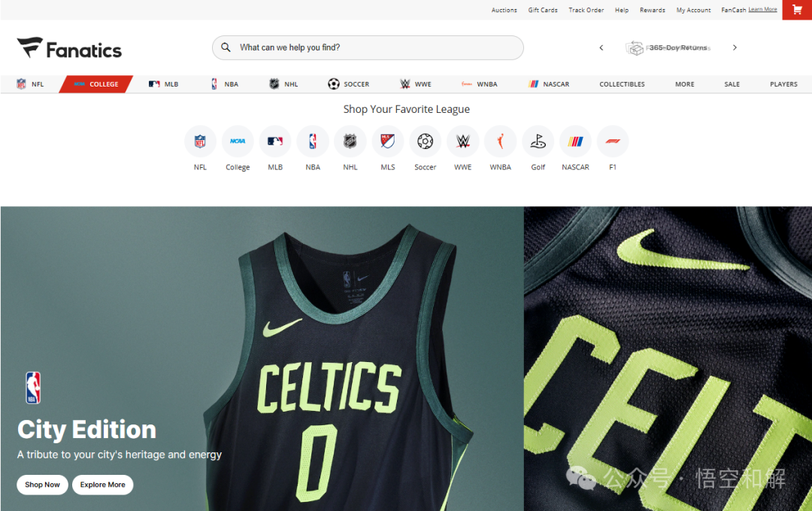Viewport: 812px width, 511px height.
Task: Select the WWE circle icon
Action: 463,141
